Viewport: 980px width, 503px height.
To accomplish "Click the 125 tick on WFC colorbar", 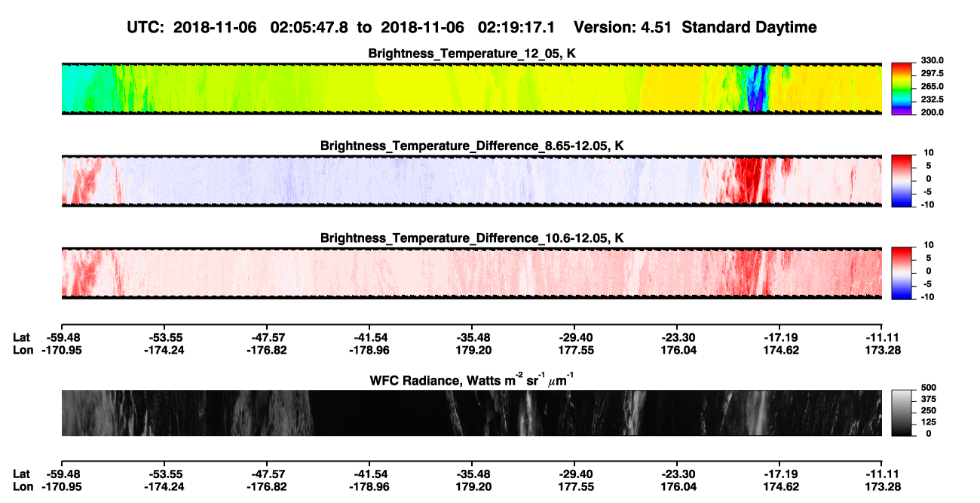I will (927, 422).
